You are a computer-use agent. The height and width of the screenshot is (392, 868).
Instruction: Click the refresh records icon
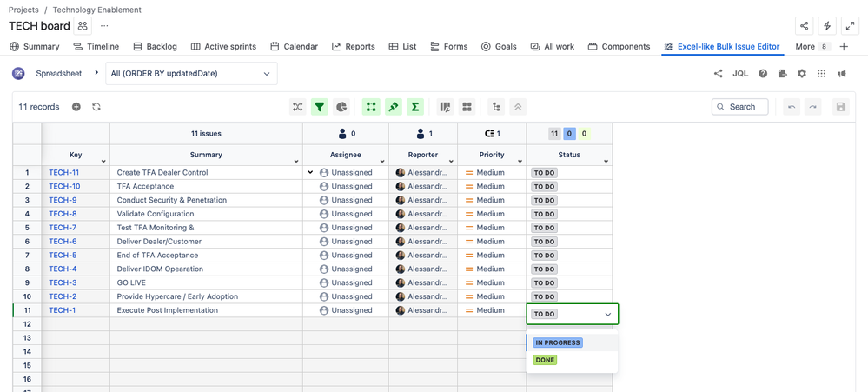tap(96, 107)
